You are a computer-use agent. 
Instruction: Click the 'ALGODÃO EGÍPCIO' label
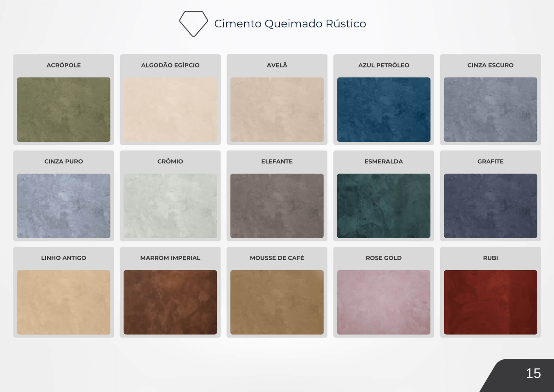click(170, 65)
